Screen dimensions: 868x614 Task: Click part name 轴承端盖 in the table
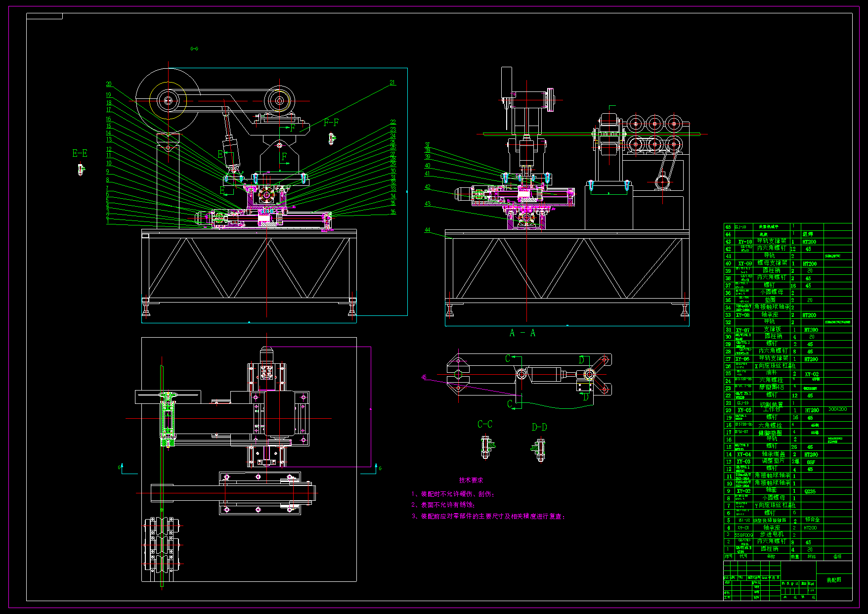[774, 454]
